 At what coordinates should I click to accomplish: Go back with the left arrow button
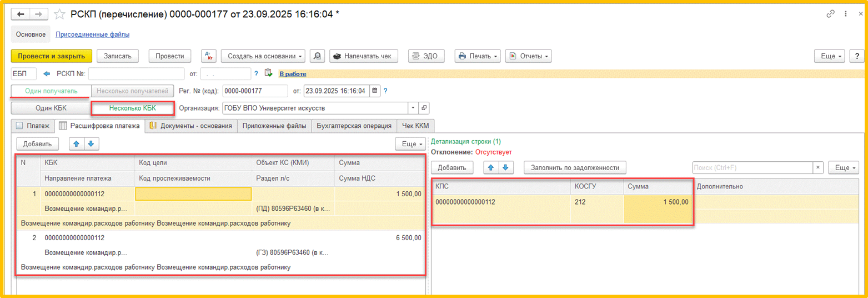[21, 14]
